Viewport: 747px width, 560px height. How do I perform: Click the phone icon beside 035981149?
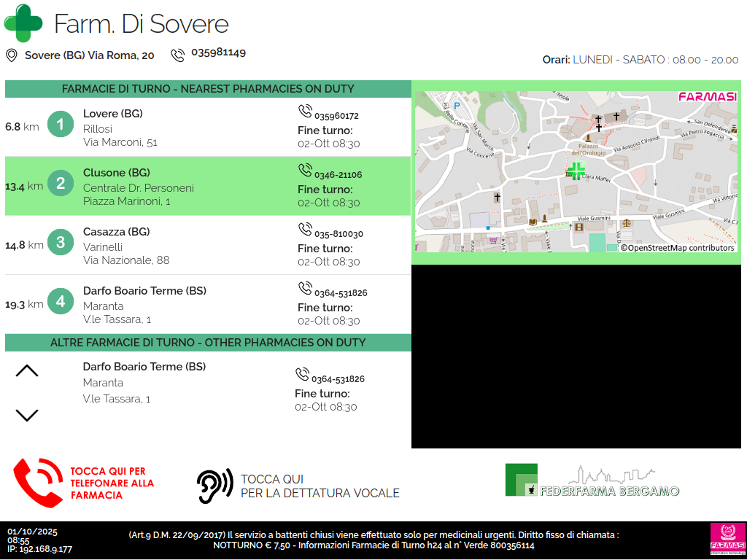(x=177, y=55)
